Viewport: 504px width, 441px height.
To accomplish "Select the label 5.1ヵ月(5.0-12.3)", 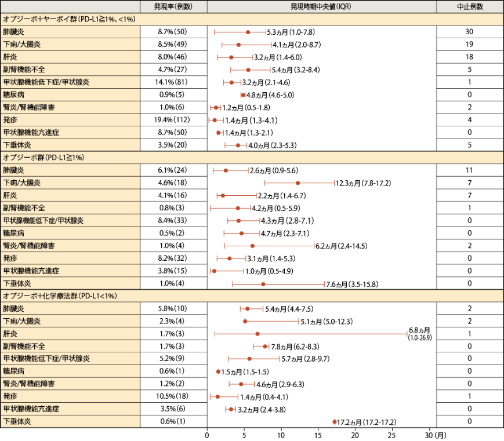I will (327, 322).
